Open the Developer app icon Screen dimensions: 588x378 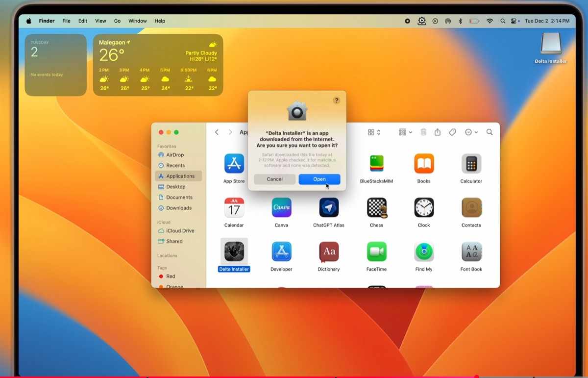point(281,252)
